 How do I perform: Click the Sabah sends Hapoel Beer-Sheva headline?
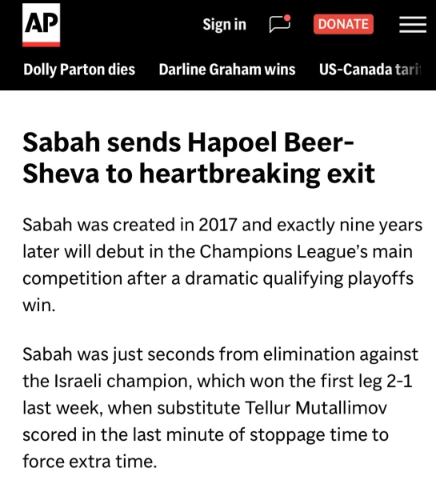click(x=198, y=158)
